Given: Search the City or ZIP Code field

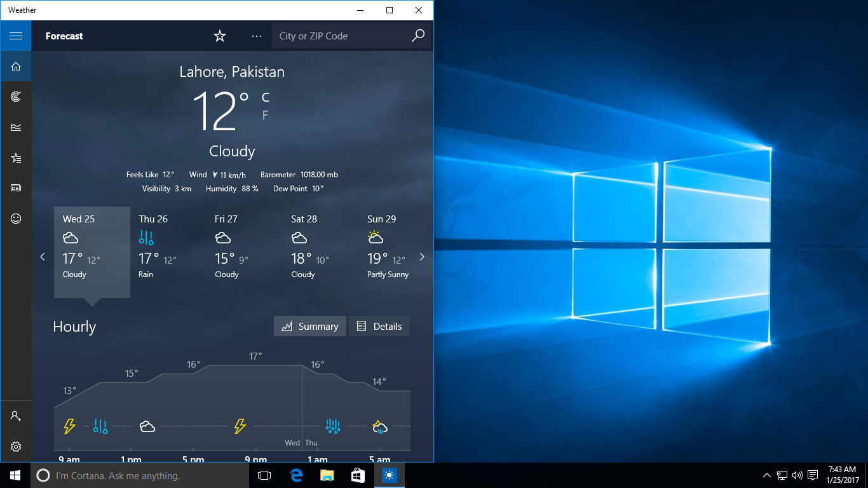Looking at the screenshot, I should click(x=343, y=36).
